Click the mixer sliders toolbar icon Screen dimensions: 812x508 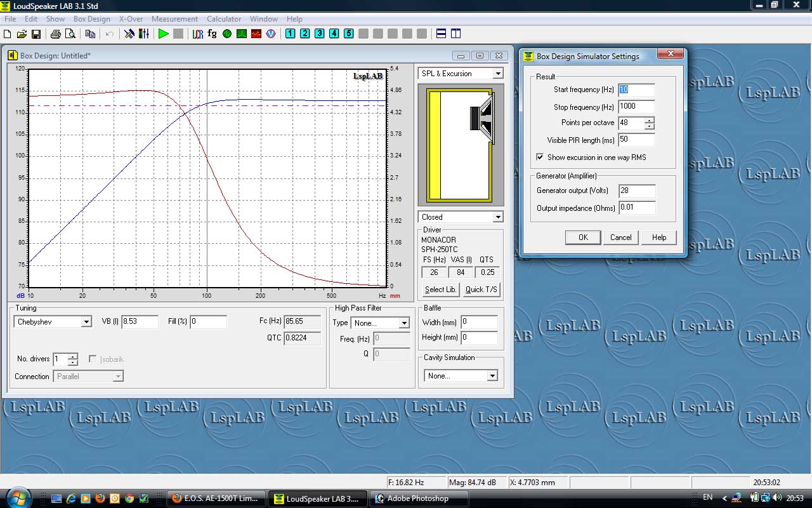[x=144, y=34]
